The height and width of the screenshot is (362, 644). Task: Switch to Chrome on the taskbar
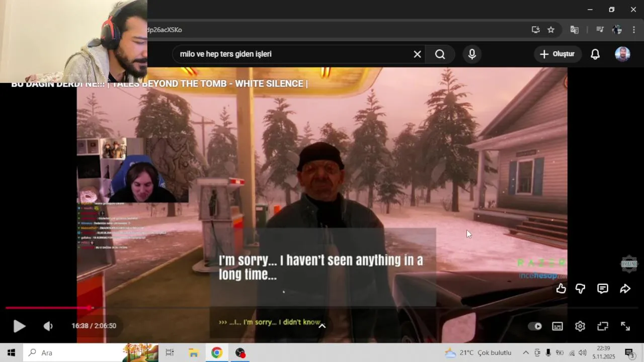[217, 352]
